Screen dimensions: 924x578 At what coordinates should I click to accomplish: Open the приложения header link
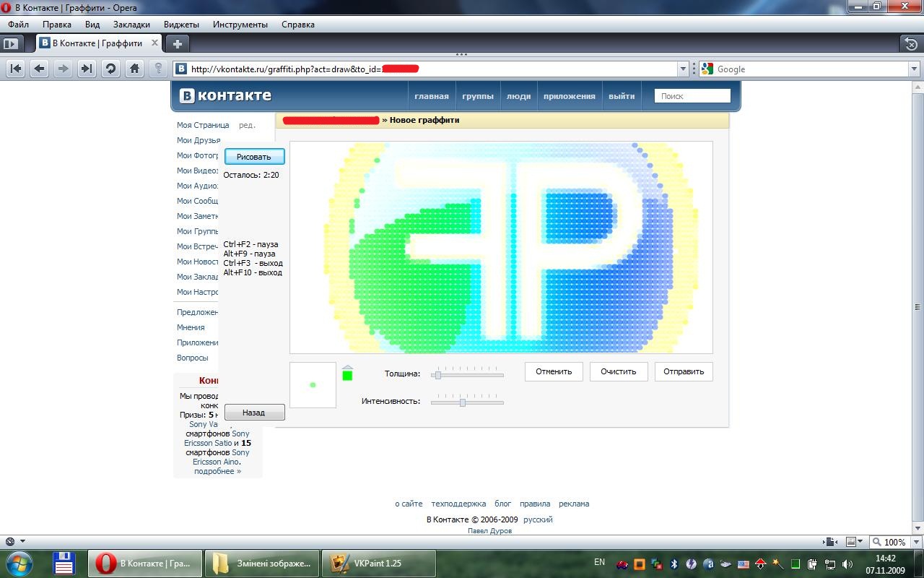[x=570, y=96]
